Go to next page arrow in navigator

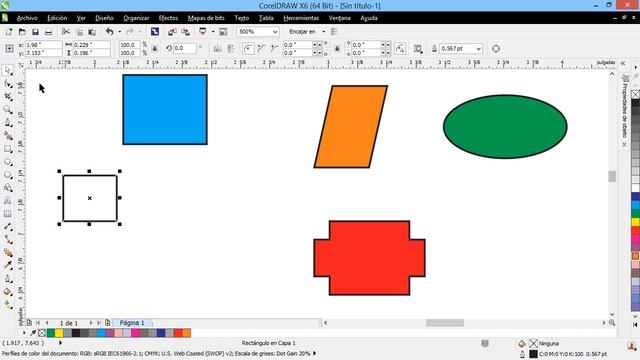(91, 323)
